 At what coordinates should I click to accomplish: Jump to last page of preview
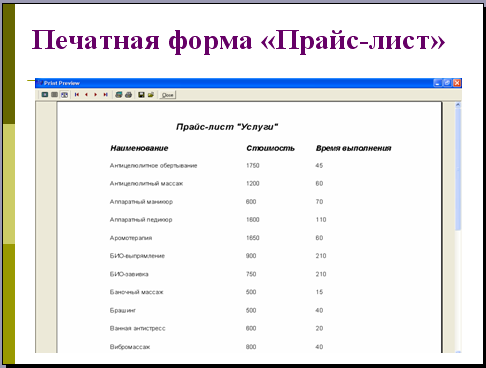pyautogui.click(x=105, y=95)
